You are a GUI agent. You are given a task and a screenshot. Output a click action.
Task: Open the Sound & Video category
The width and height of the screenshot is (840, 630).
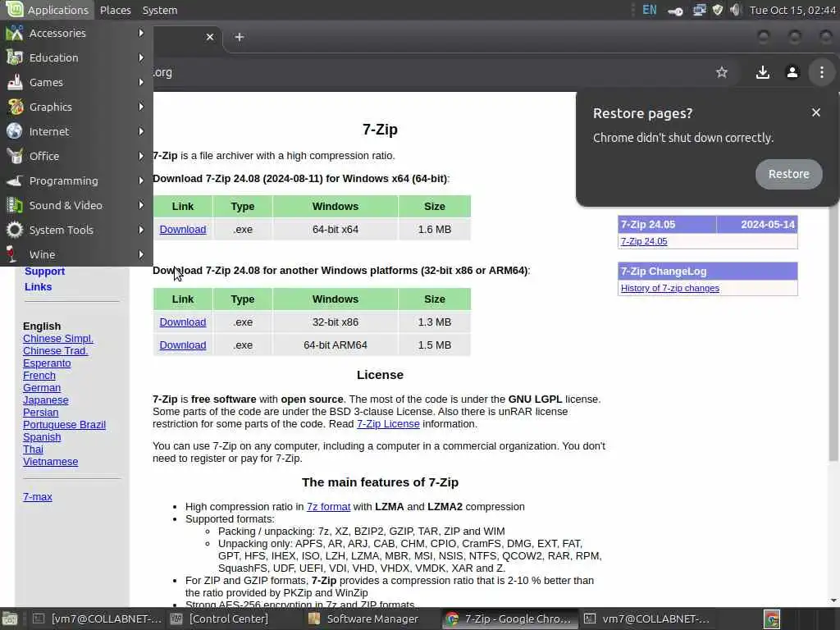tap(76, 206)
